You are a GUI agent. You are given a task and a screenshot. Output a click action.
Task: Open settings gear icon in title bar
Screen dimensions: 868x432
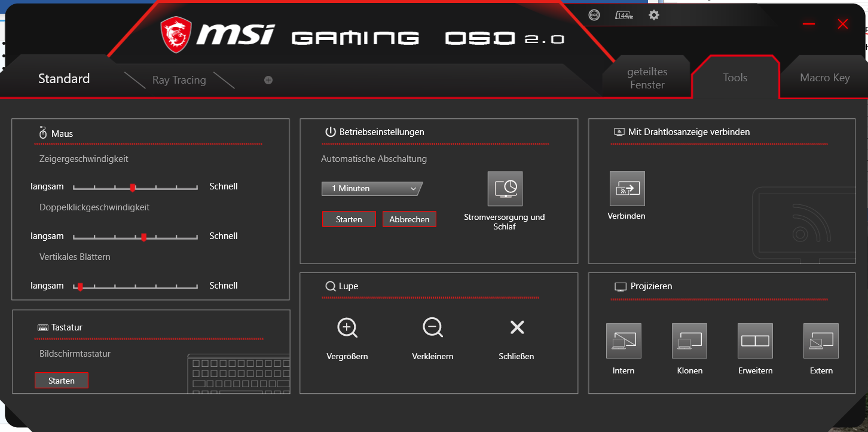pos(654,15)
